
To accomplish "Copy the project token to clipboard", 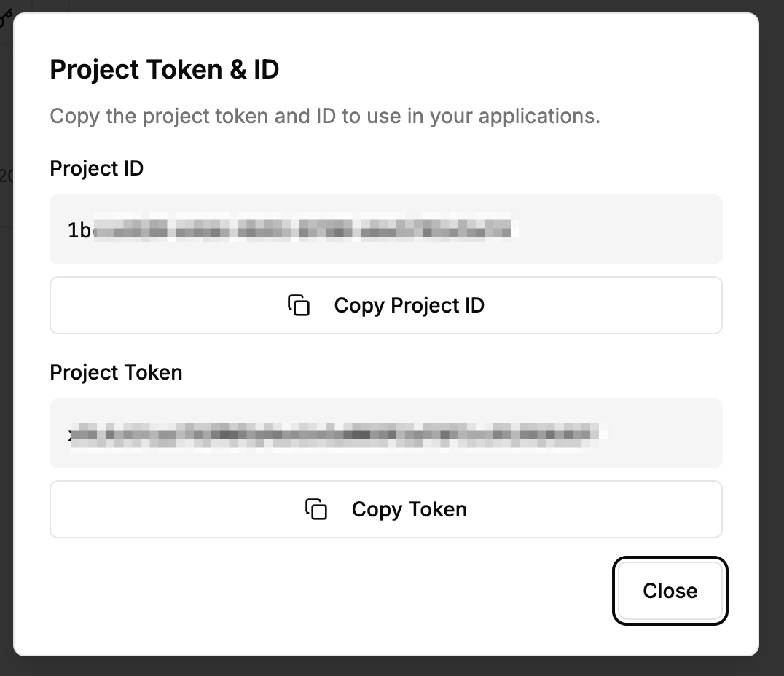I will pos(386,509).
